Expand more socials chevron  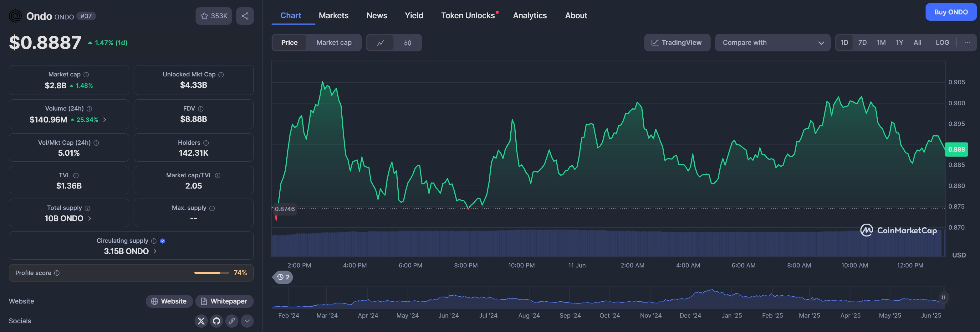coord(247,321)
